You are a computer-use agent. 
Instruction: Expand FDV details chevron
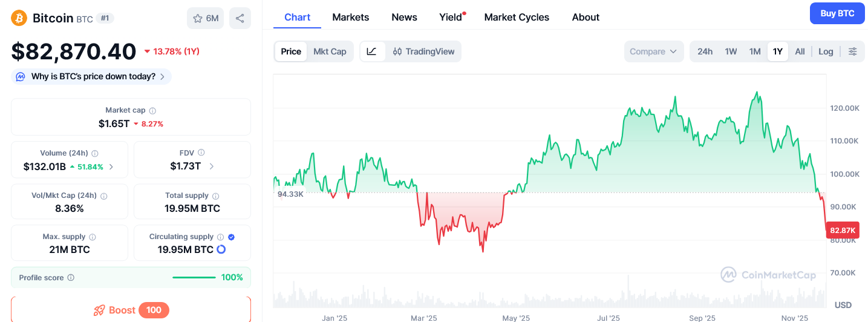[211, 166]
